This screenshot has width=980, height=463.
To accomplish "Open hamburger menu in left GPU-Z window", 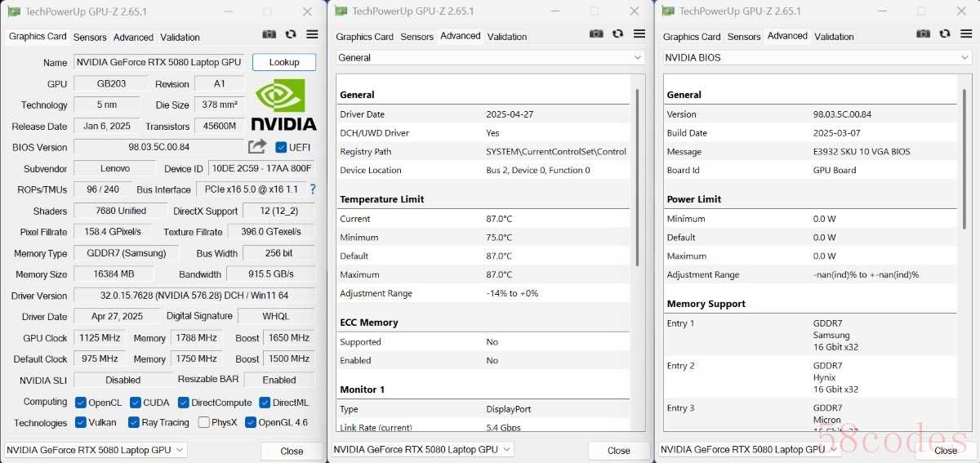I will click(x=312, y=34).
